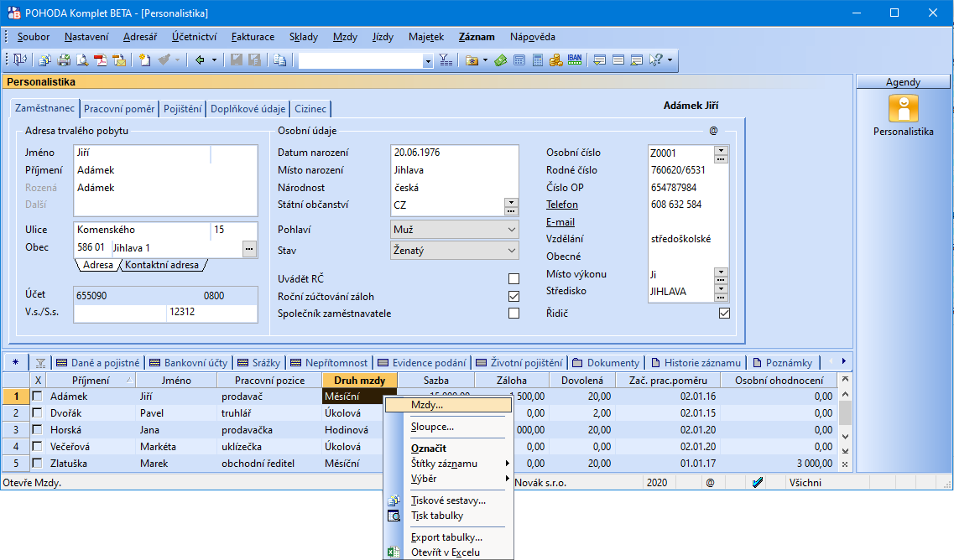Click the filter funnel toolbar icon
954x560 pixels.
pyautogui.click(x=446, y=60)
